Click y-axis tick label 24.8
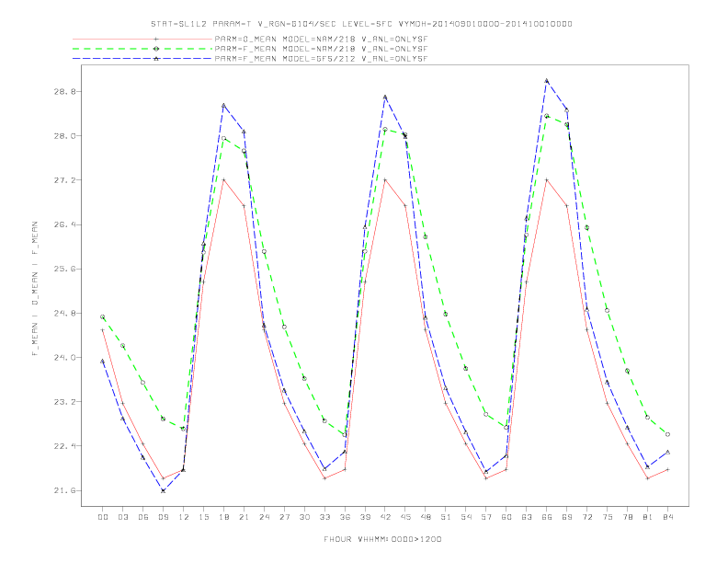 (x=64, y=313)
